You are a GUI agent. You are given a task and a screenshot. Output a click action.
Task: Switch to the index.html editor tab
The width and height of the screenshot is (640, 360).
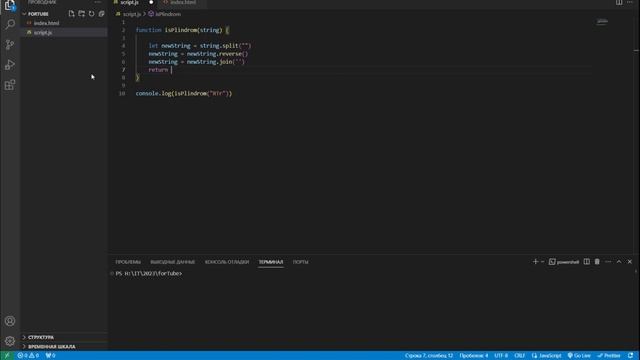click(183, 2)
